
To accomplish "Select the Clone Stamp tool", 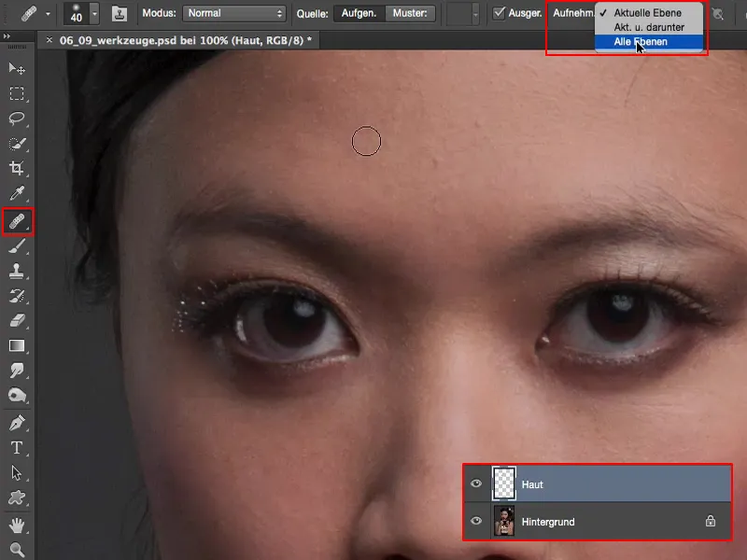I will click(17, 272).
